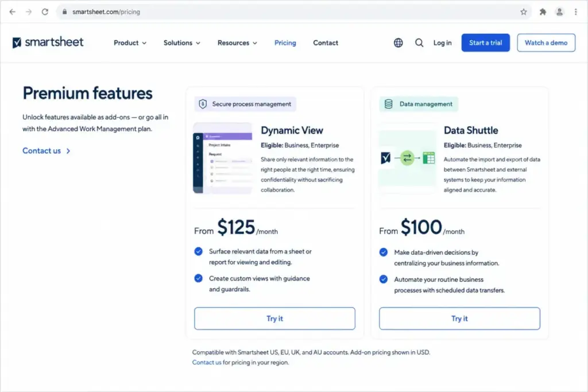
Task: Open site search with the magnifier icon
Action: point(419,42)
